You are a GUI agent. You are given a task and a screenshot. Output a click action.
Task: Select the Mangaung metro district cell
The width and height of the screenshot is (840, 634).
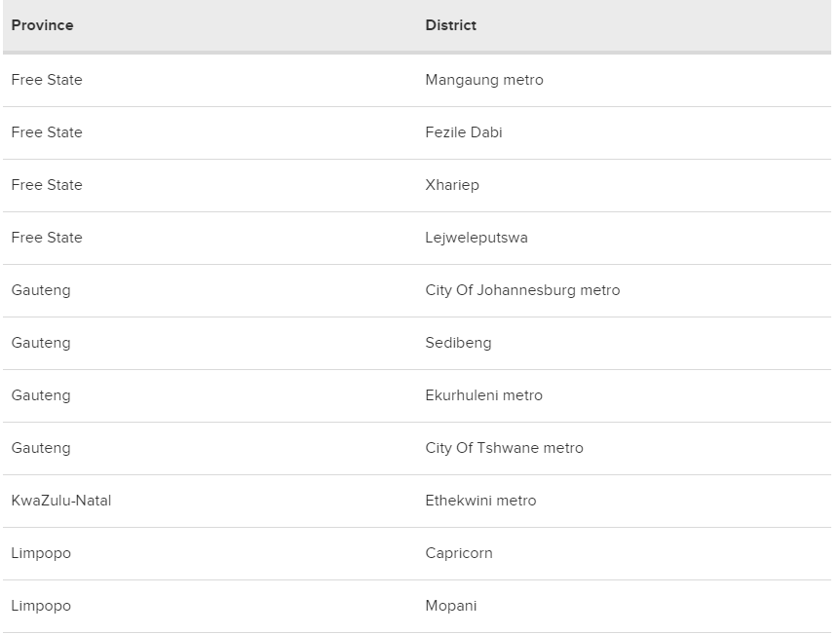pyautogui.click(x=484, y=80)
